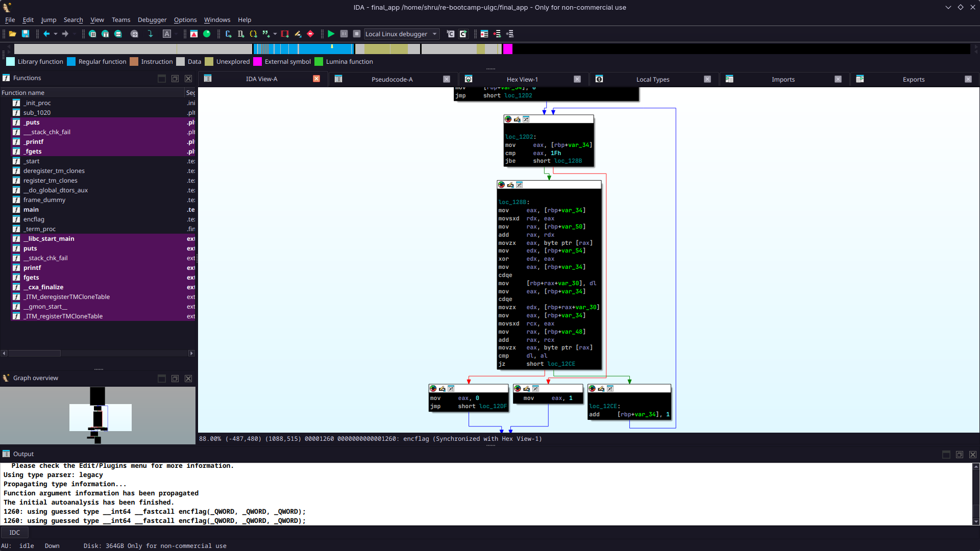Click the binary search icon
The height and width of the screenshot is (551, 980).
[92, 34]
